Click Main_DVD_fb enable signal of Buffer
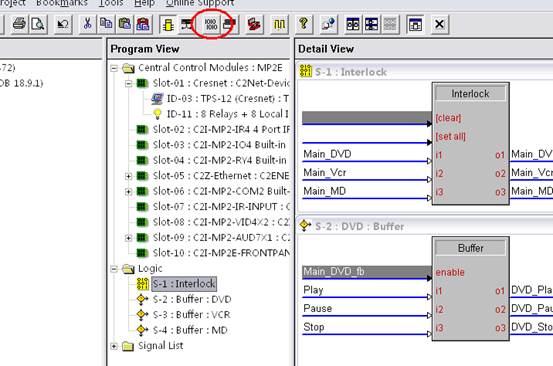This screenshot has width=553, height=366. tap(367, 272)
